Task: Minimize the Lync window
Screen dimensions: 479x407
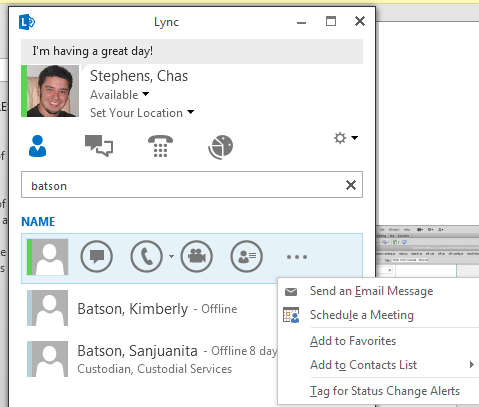Action: tap(301, 23)
